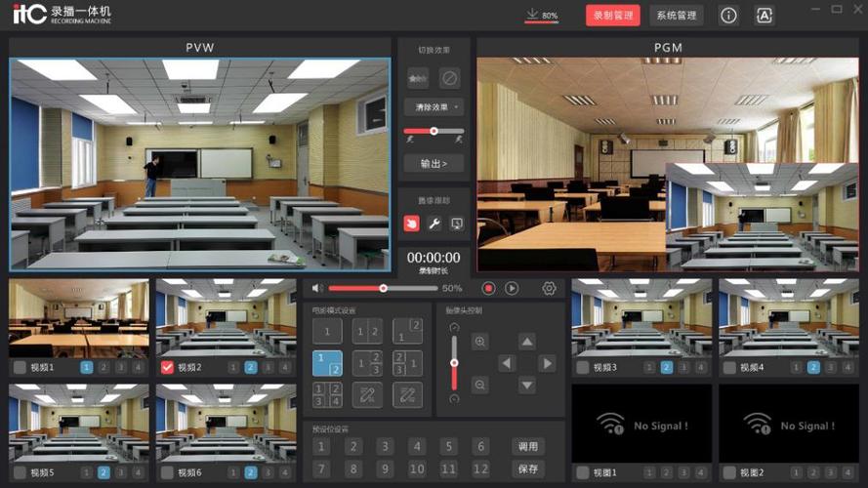Image resolution: width=868 pixels, height=488 pixels.
Task: Click the red record button
Action: pyautogui.click(x=488, y=289)
